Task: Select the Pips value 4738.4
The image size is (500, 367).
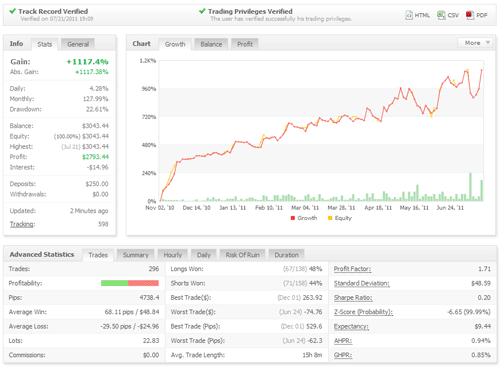Action: point(149,298)
